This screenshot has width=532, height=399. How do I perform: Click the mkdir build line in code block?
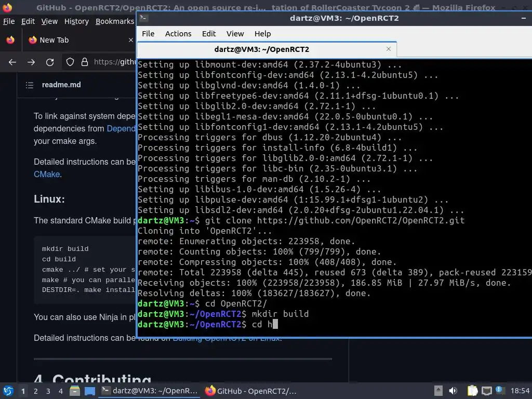click(x=65, y=249)
